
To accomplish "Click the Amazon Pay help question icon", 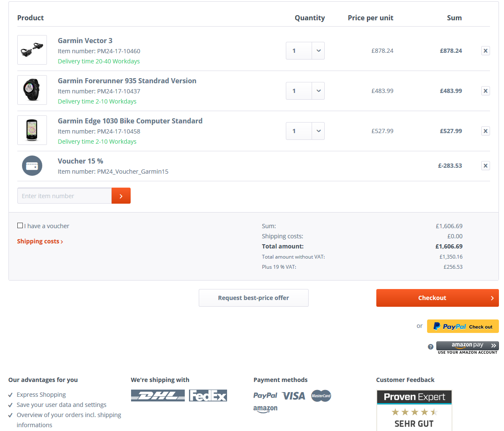I will 430,347.
